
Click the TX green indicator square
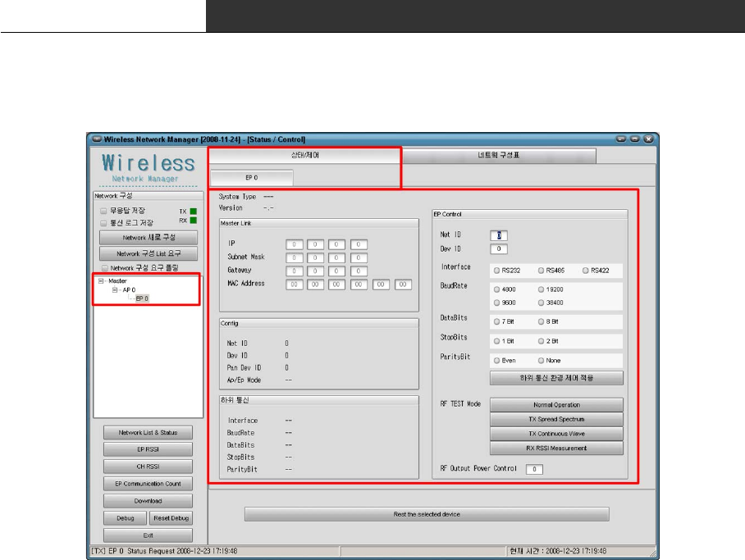pyautogui.click(x=194, y=212)
